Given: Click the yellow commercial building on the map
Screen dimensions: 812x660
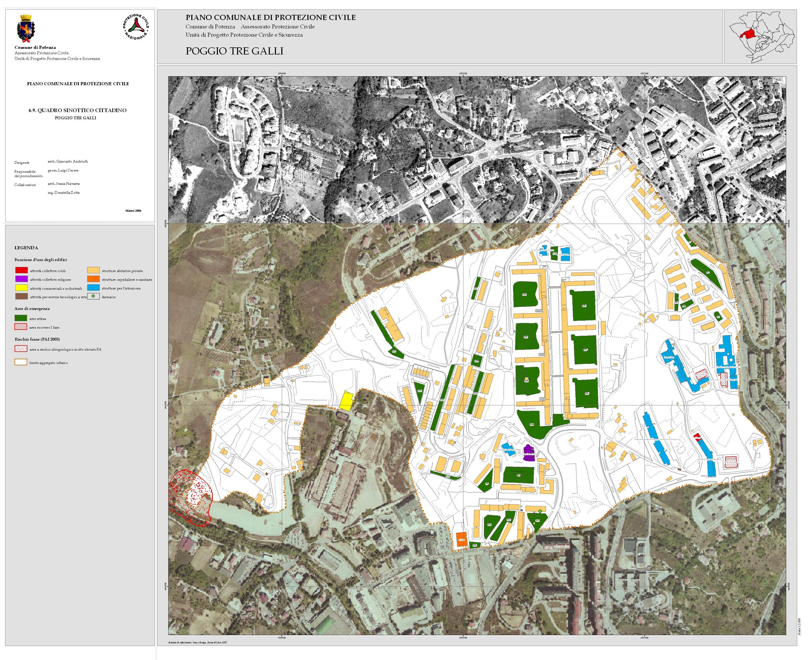Looking at the screenshot, I should pyautogui.click(x=346, y=401).
